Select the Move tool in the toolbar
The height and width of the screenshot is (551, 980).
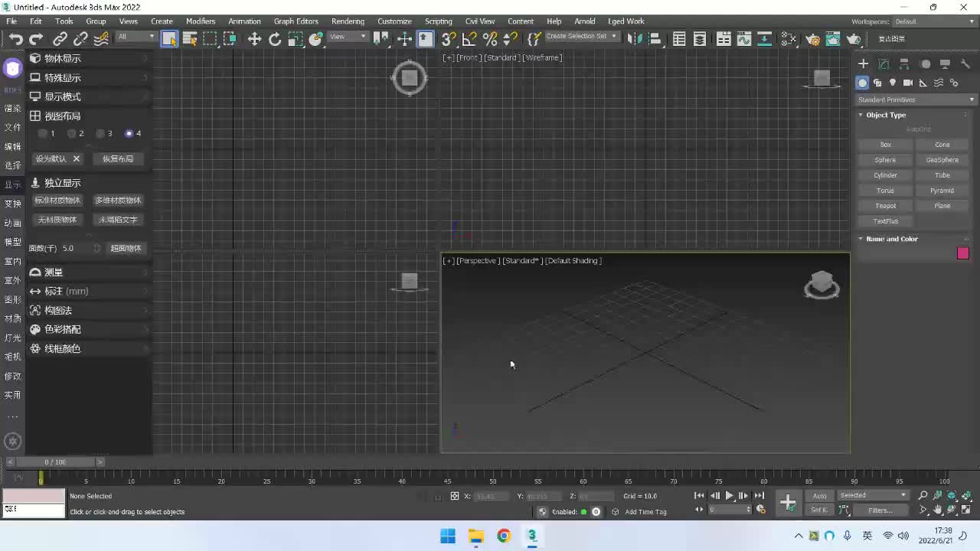[x=254, y=39]
